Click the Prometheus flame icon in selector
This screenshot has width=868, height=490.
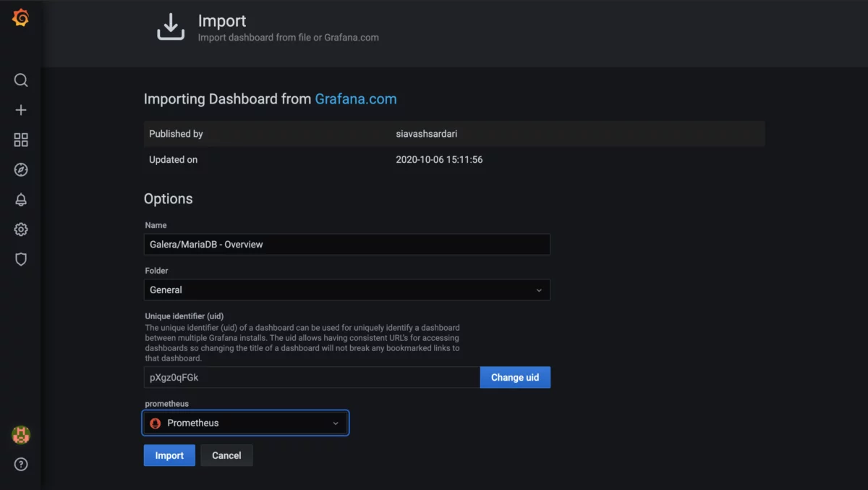pos(155,423)
